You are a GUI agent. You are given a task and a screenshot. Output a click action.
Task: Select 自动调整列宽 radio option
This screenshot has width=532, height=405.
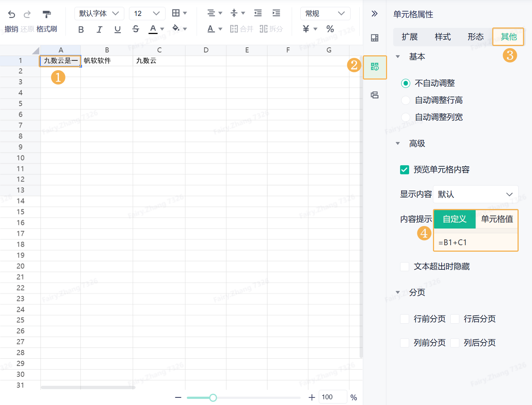point(406,117)
